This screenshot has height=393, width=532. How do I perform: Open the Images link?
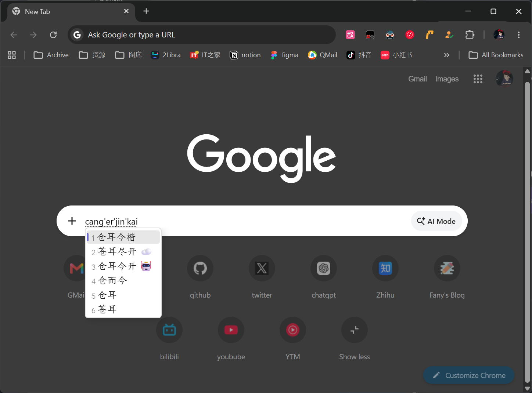point(447,79)
